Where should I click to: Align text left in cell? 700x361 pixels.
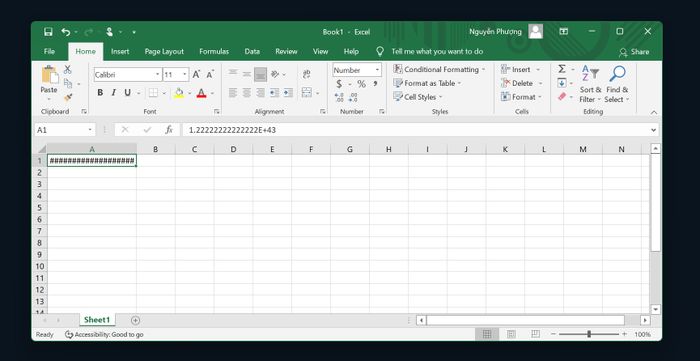[233, 93]
